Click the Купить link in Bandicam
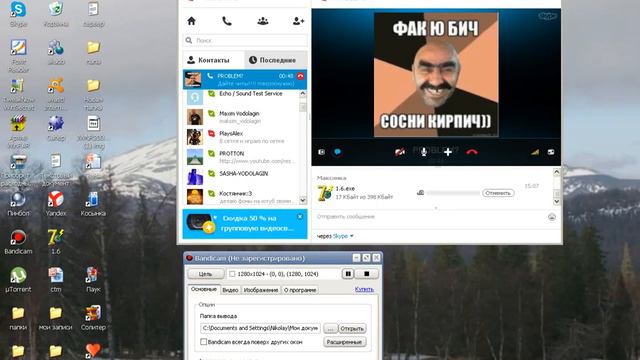Screen dimensions: 640x360 [x=364, y=289]
